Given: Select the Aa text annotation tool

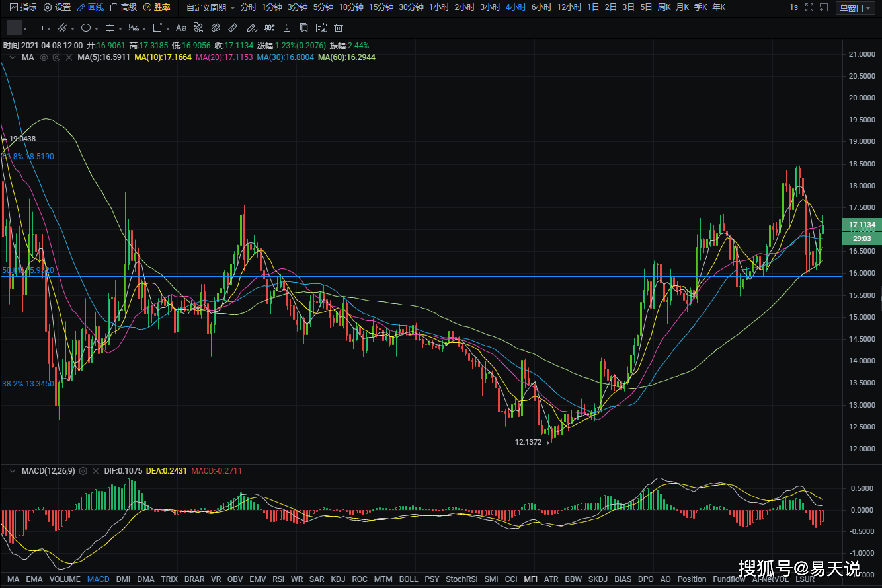Looking at the screenshot, I should click(x=181, y=28).
